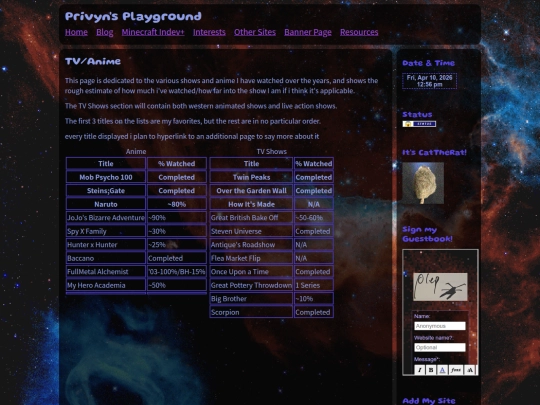Select the Mob Psycho 100 title cell
This screenshot has width=540, height=405.
(x=106, y=177)
